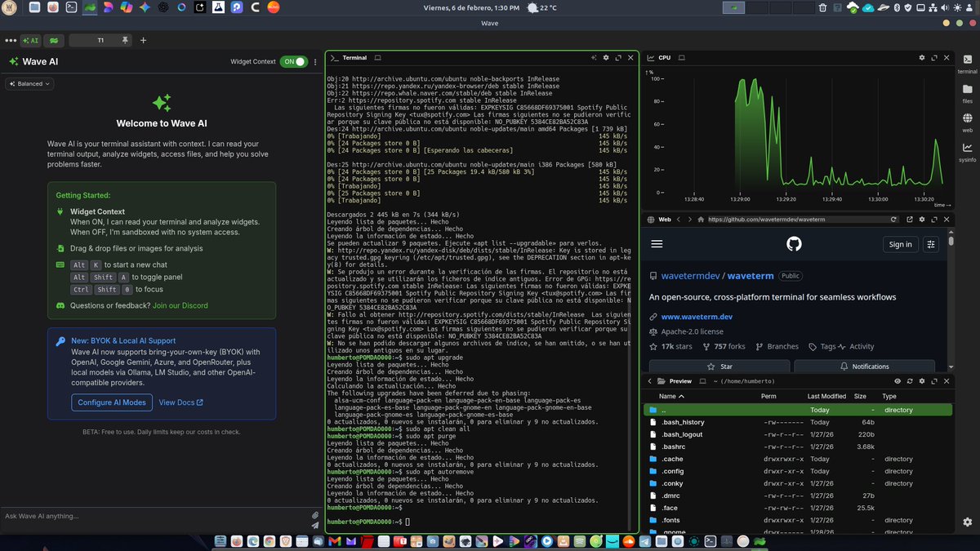Sort files by the Perm column
Screen dimensions: 980x551
(768, 396)
